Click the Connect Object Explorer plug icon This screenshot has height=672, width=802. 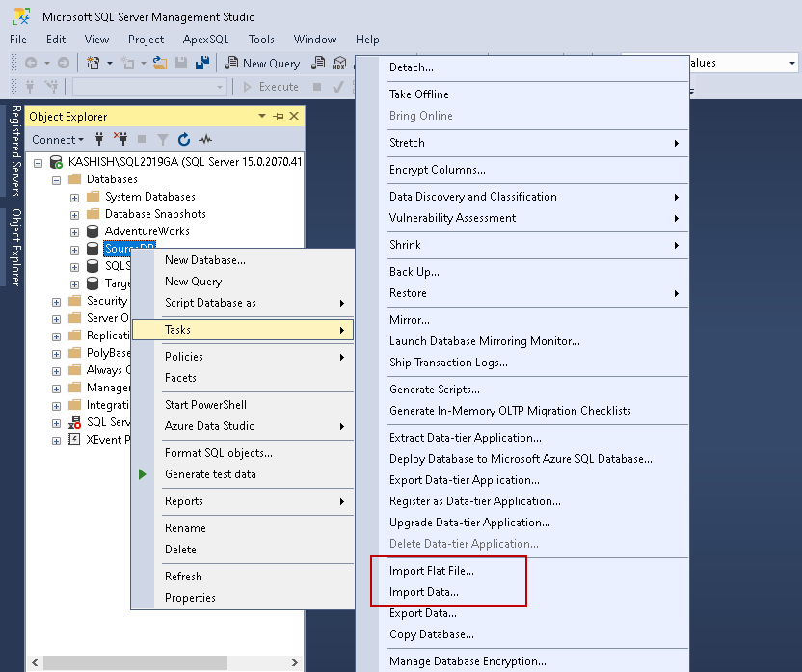[x=99, y=139]
